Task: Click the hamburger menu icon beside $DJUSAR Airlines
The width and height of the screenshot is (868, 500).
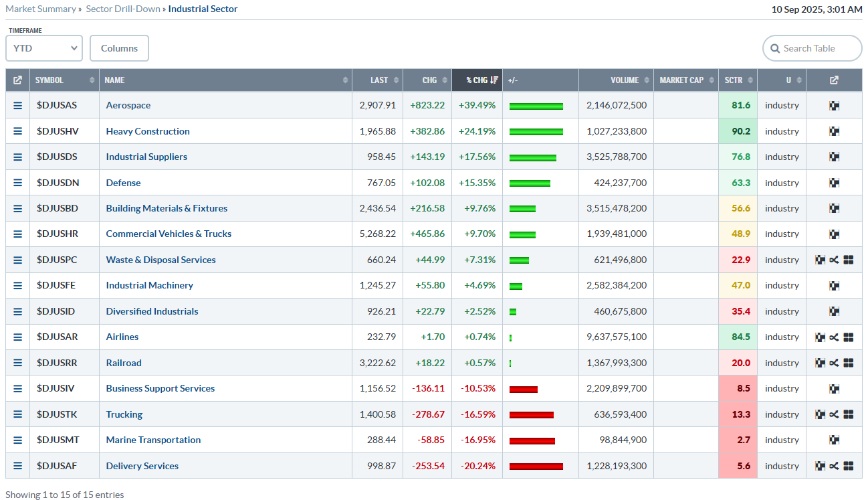Action: [18, 337]
